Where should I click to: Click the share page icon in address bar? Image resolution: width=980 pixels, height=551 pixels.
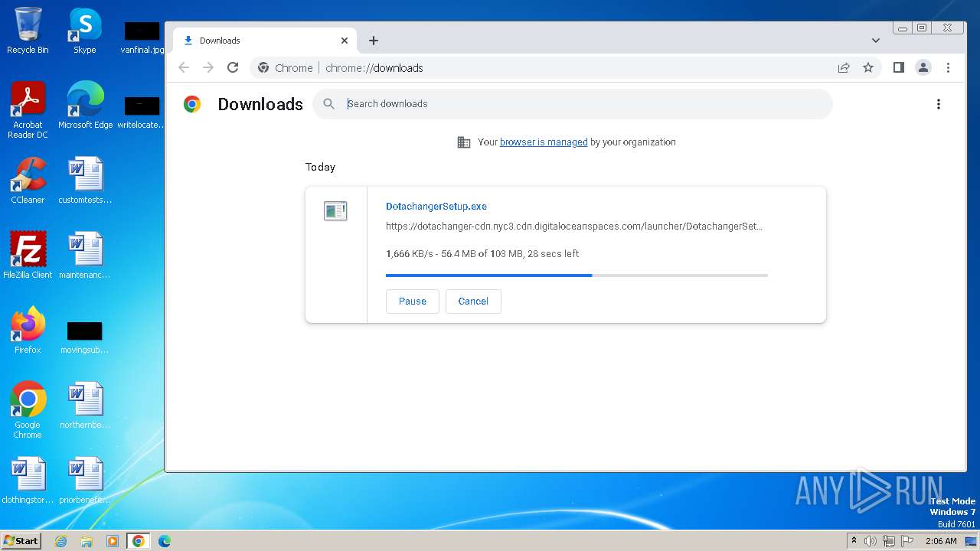[x=844, y=67]
